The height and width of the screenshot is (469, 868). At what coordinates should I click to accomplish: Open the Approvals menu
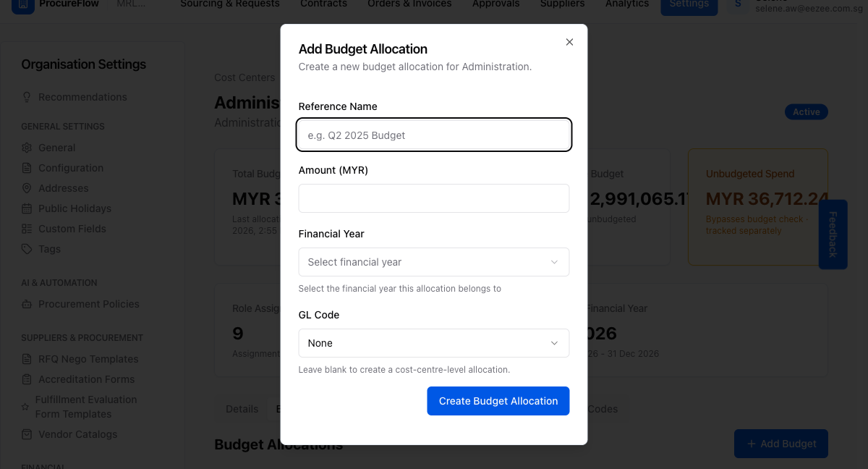coord(495,4)
